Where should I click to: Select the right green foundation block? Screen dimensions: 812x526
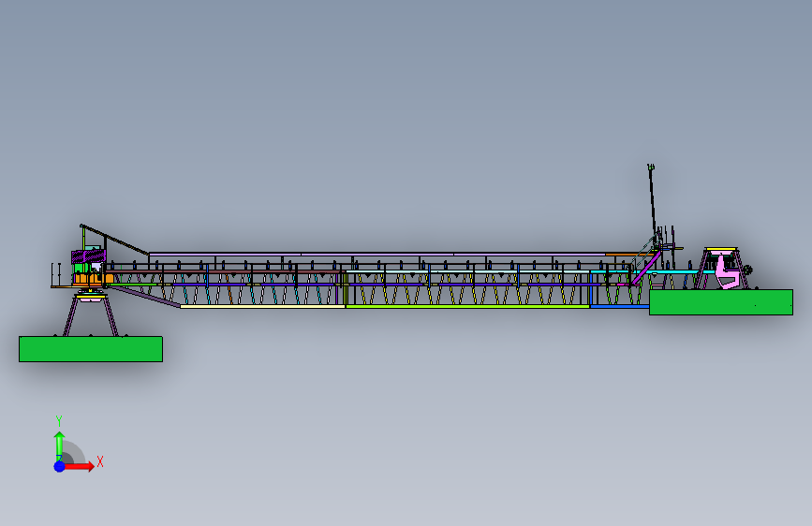pos(721,302)
